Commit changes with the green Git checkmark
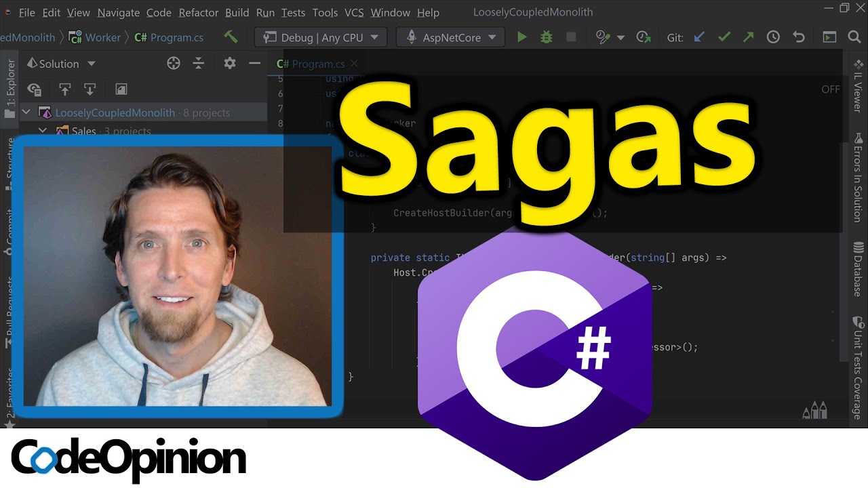The height and width of the screenshot is (488, 868). point(724,37)
